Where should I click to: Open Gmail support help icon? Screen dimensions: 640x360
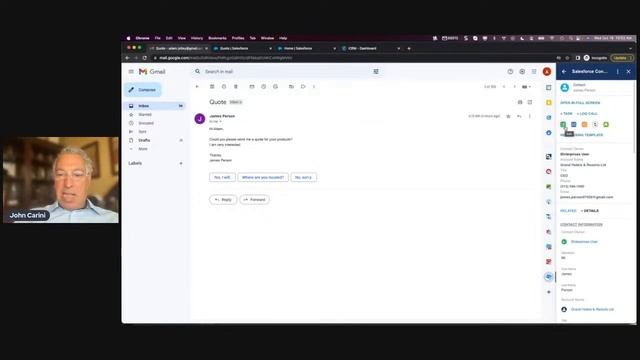[510, 71]
